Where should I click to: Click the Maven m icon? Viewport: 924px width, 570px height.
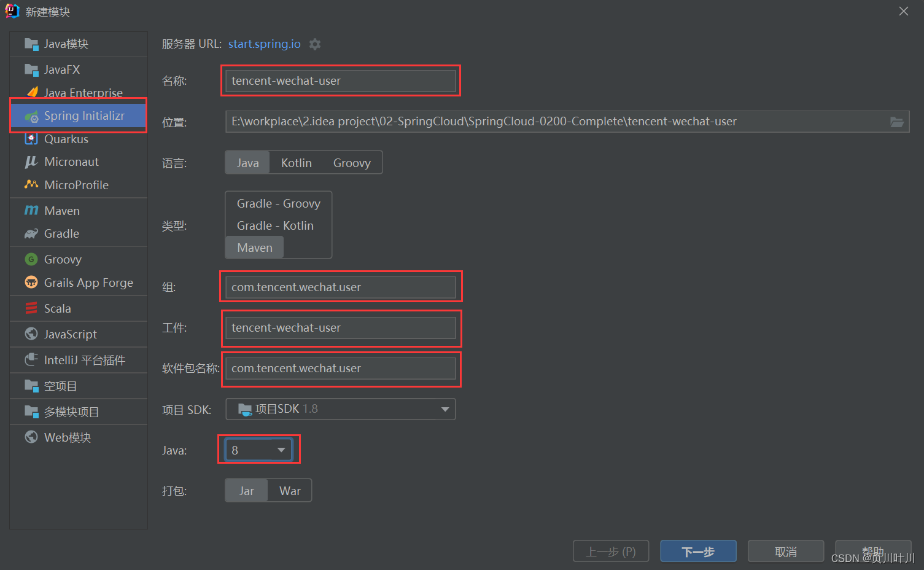[x=31, y=211]
